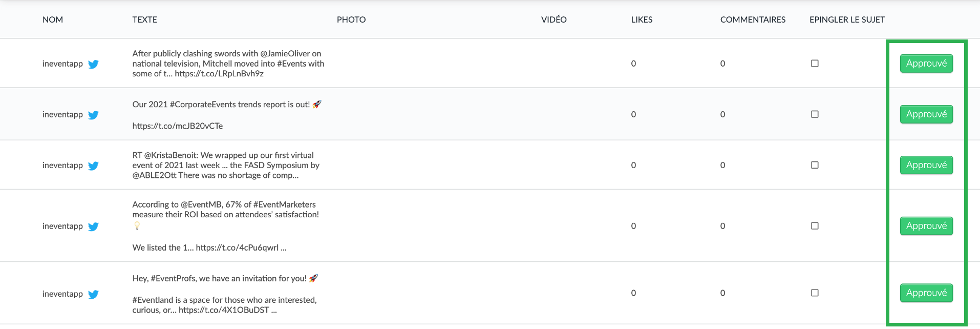980x329 pixels.
Task: Enable the pin checkbox for the KristaBenoit retweet
Action: (815, 165)
